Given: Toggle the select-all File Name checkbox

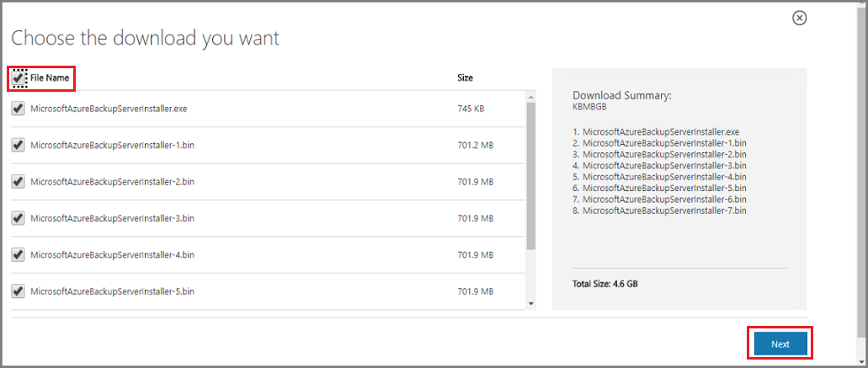Looking at the screenshot, I should click(x=19, y=78).
